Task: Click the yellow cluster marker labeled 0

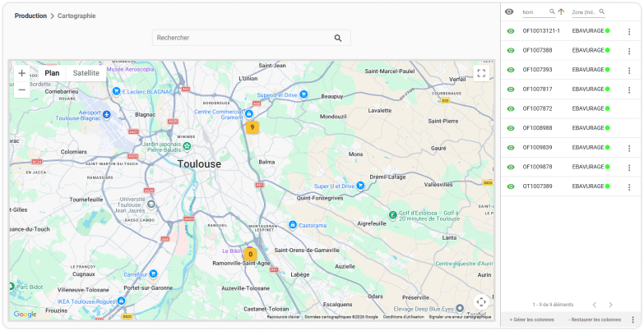Action: [x=251, y=255]
